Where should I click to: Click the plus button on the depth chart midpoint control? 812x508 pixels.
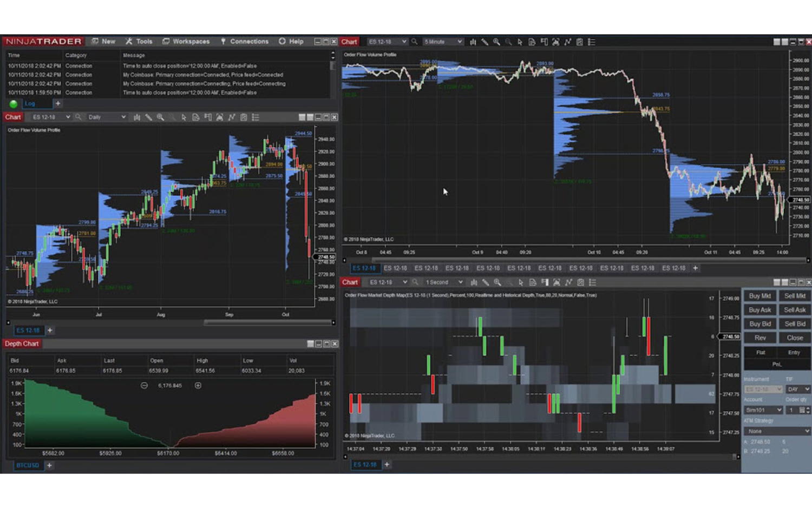(x=198, y=385)
